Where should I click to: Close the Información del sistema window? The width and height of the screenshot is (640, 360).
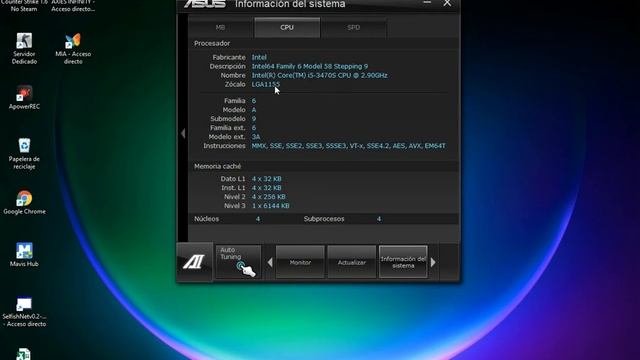point(447,3)
